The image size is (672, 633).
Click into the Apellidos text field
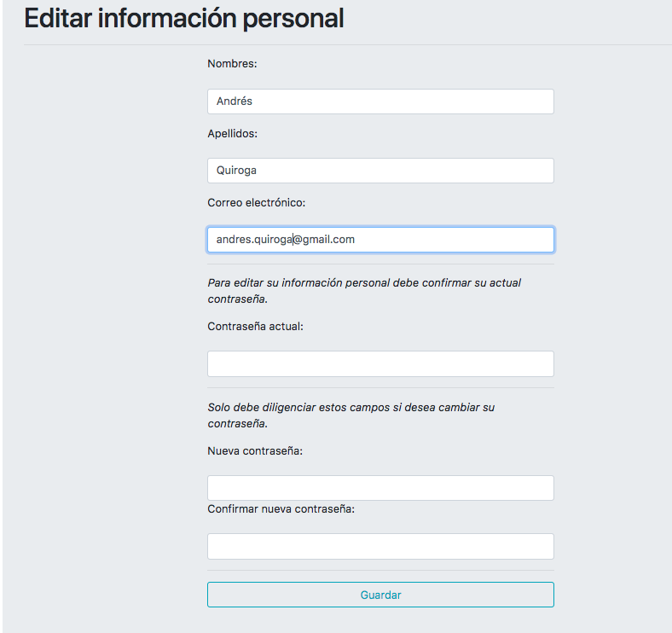(x=380, y=171)
